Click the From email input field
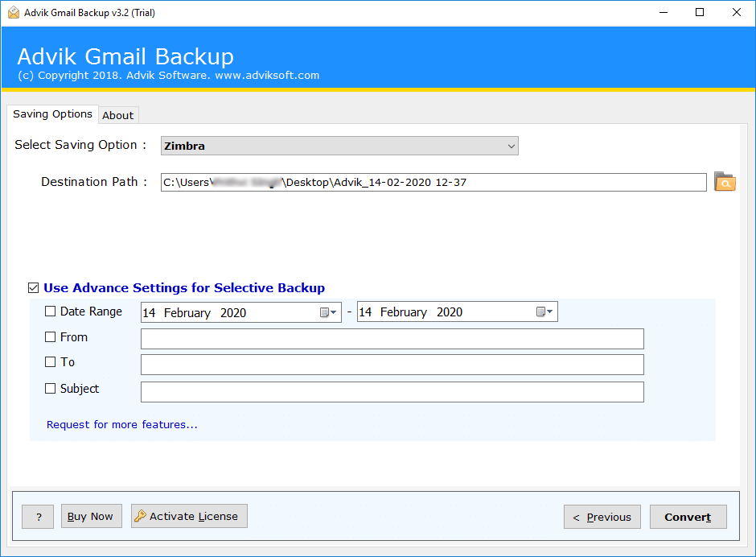This screenshot has width=756, height=557. [x=392, y=339]
